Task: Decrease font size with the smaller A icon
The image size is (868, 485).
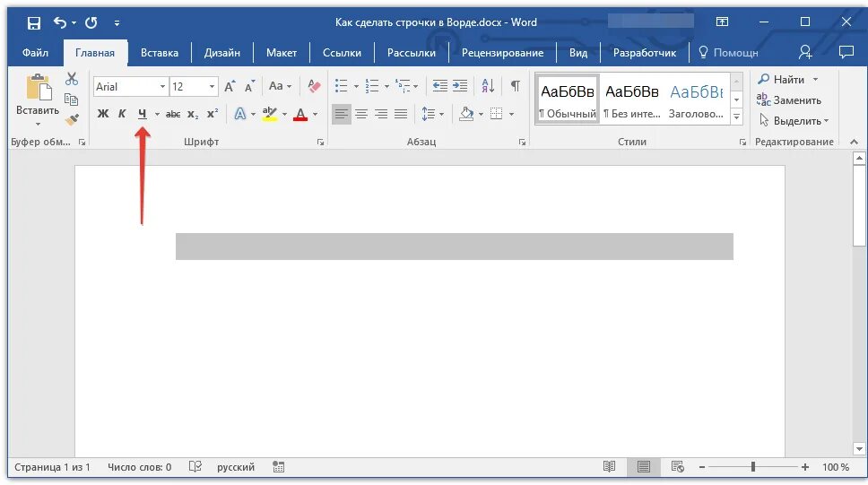Action: pyautogui.click(x=249, y=86)
